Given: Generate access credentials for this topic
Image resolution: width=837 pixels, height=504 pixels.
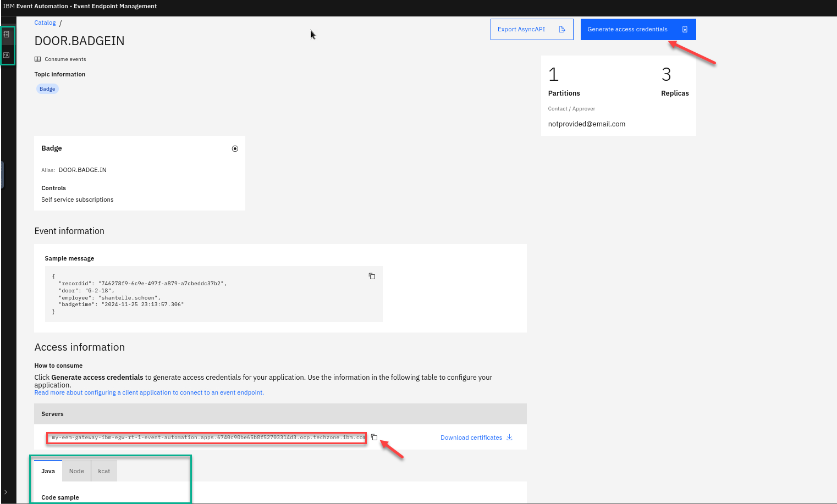Looking at the screenshot, I should click(x=637, y=30).
